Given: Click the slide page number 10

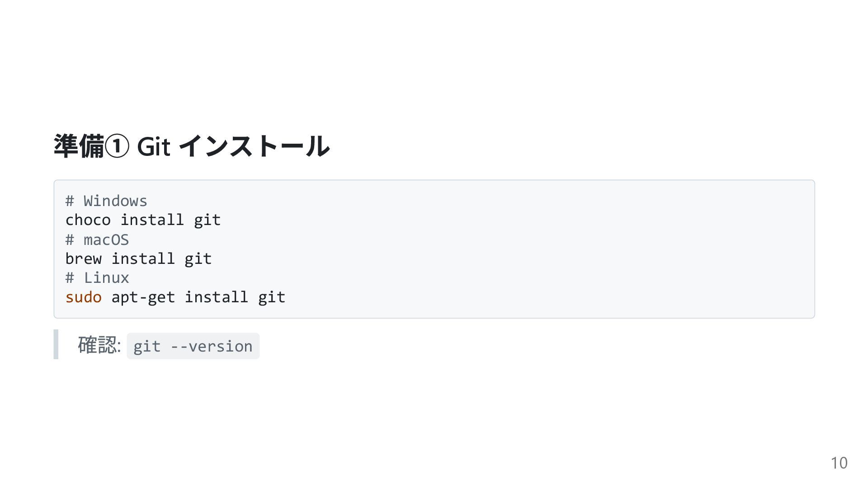Looking at the screenshot, I should (839, 463).
